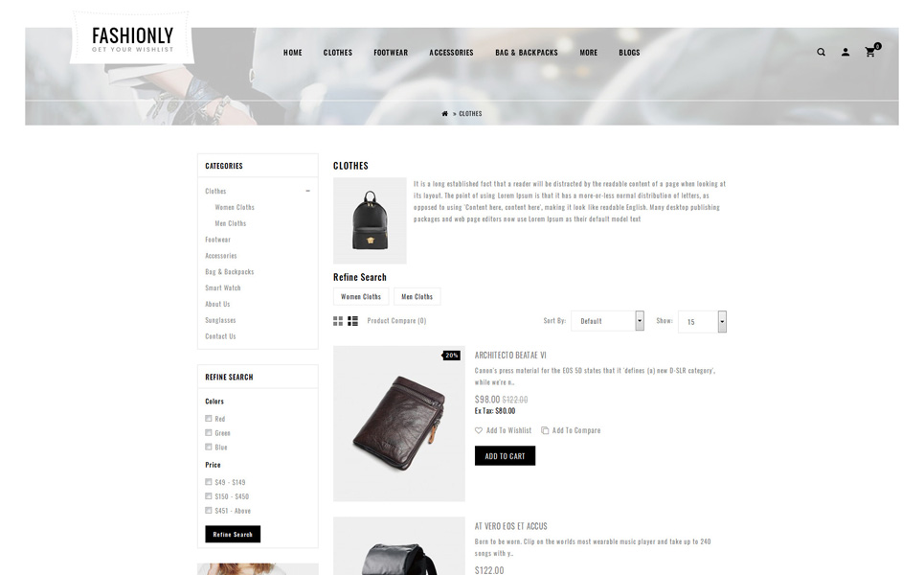
Task: Open the Sort By Default dropdown
Action: point(608,321)
